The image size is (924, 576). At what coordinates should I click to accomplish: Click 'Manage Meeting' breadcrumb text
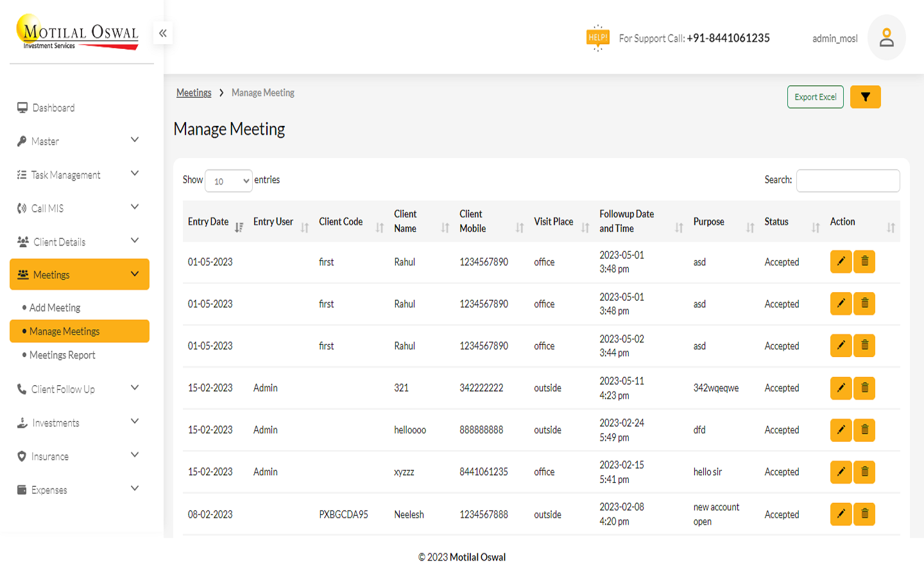tap(262, 92)
